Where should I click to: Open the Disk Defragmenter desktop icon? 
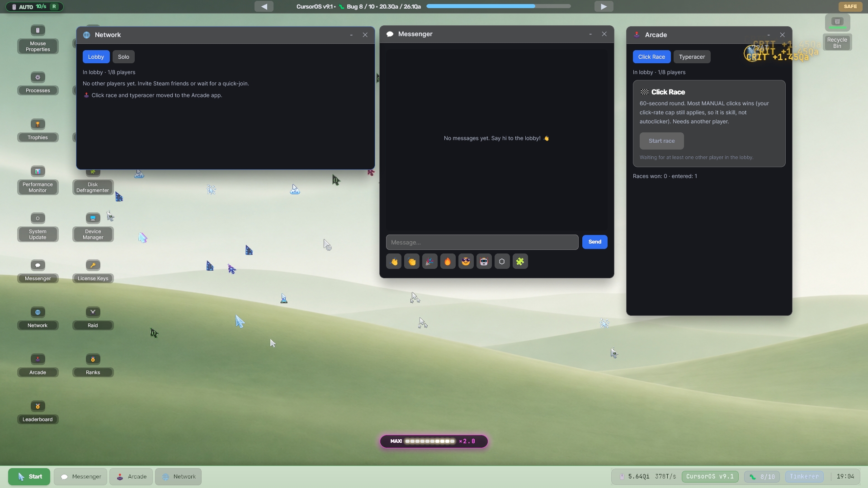93,183
